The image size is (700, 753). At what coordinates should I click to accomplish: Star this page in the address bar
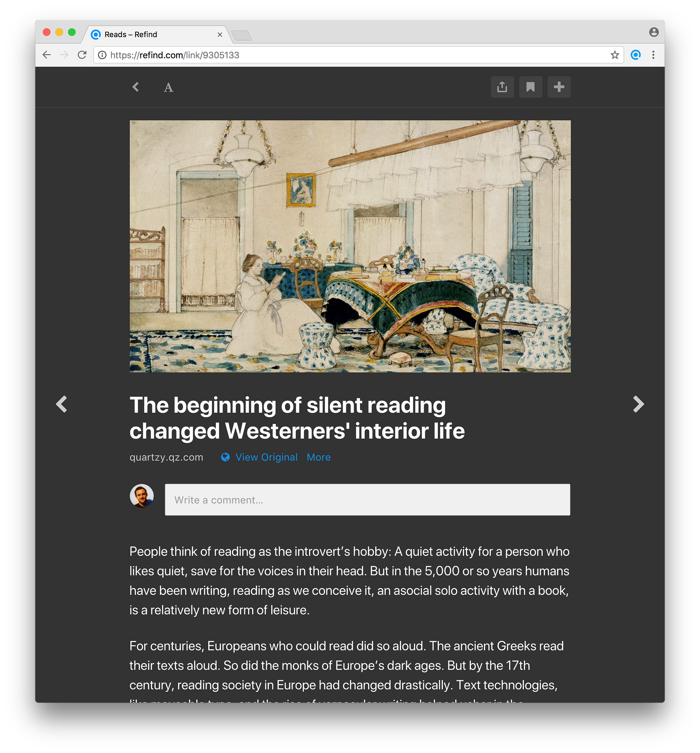coord(614,55)
